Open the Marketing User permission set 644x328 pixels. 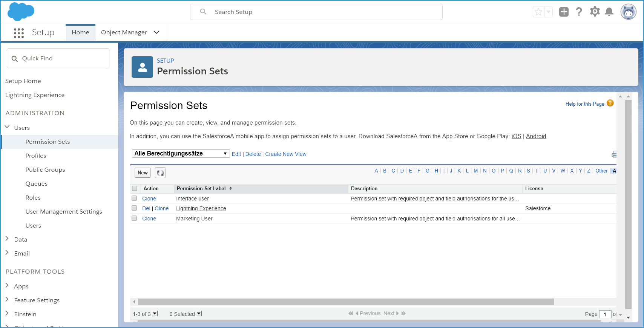(194, 219)
